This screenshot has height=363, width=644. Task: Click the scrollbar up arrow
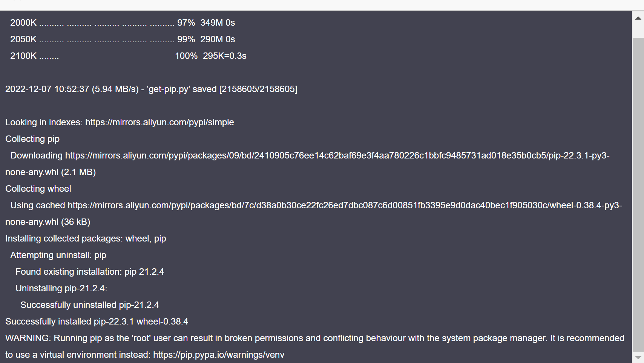638,18
